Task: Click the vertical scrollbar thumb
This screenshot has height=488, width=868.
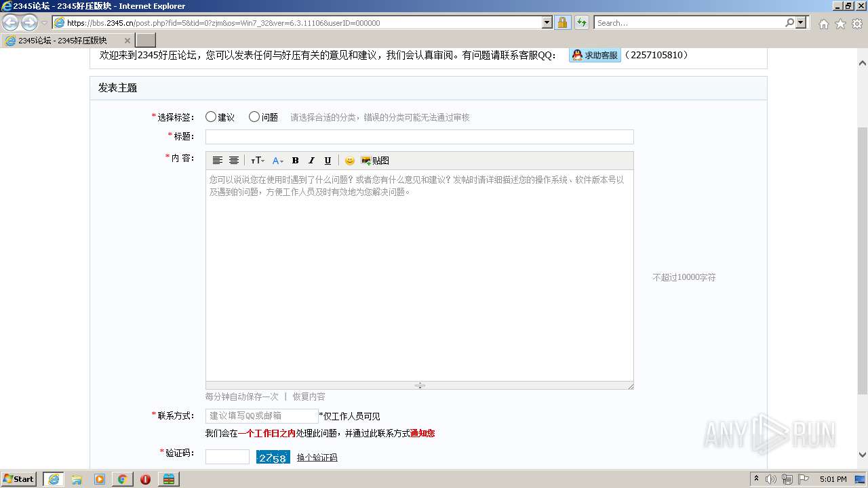Action: 863,261
